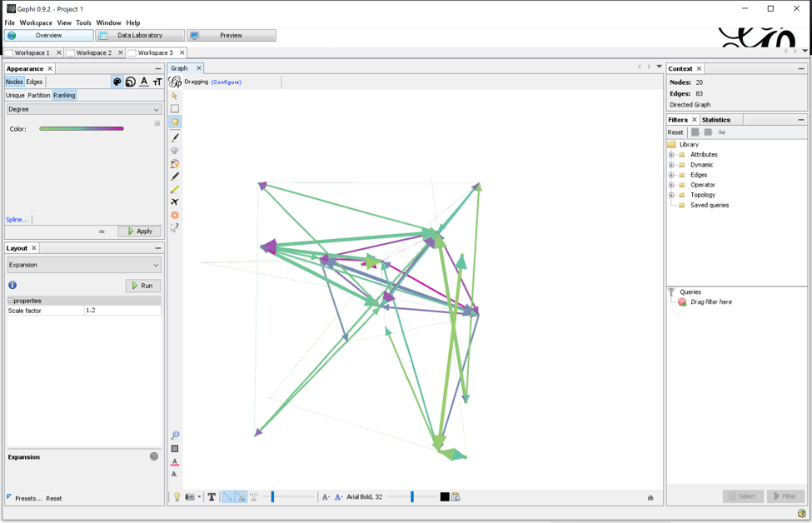Apply the ranking color appearance
The image size is (812, 523).
click(139, 231)
